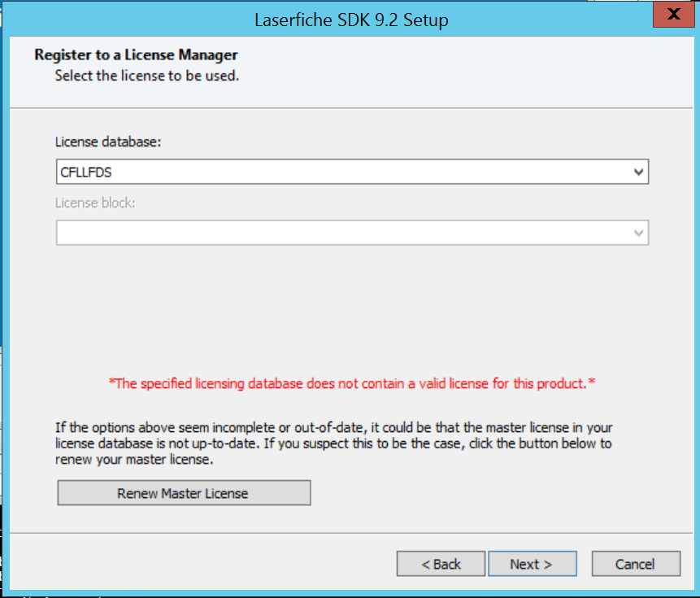Cancel the setup wizard
The height and width of the screenshot is (598, 700).
click(x=635, y=564)
